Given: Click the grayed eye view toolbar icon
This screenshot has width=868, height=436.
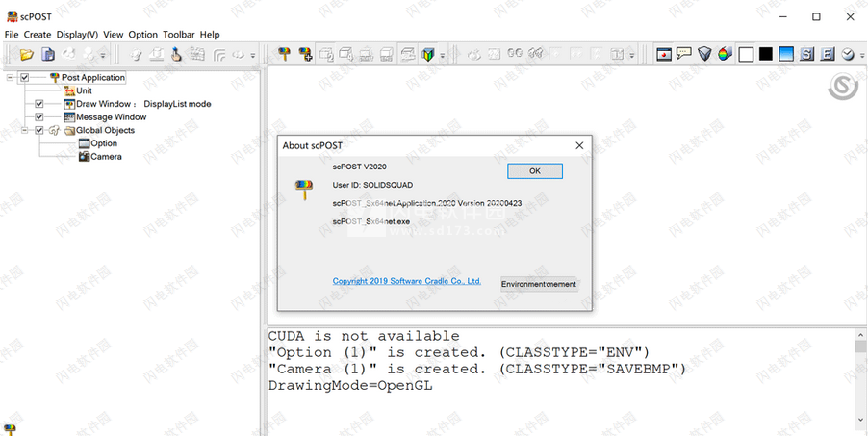Looking at the screenshot, I should 473,54.
